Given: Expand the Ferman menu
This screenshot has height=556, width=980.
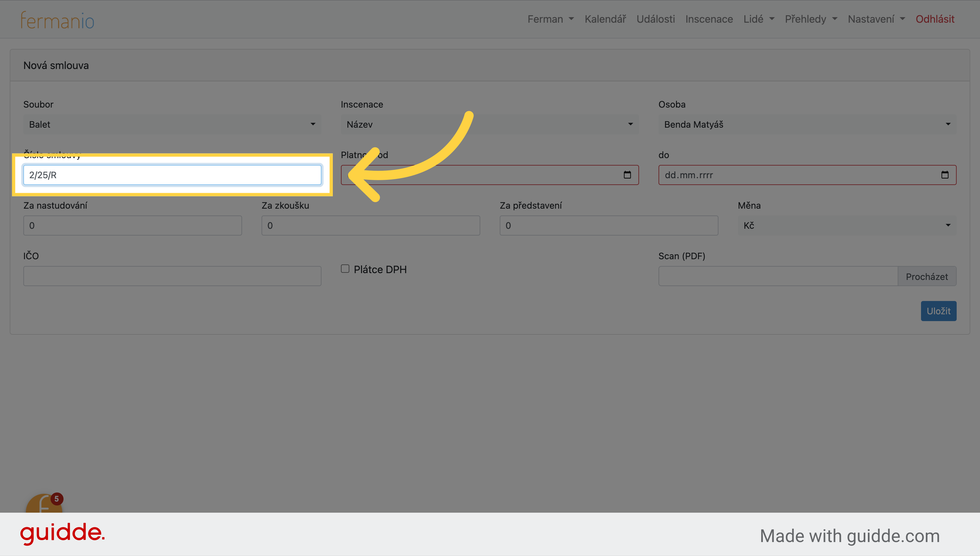Looking at the screenshot, I should click(550, 19).
